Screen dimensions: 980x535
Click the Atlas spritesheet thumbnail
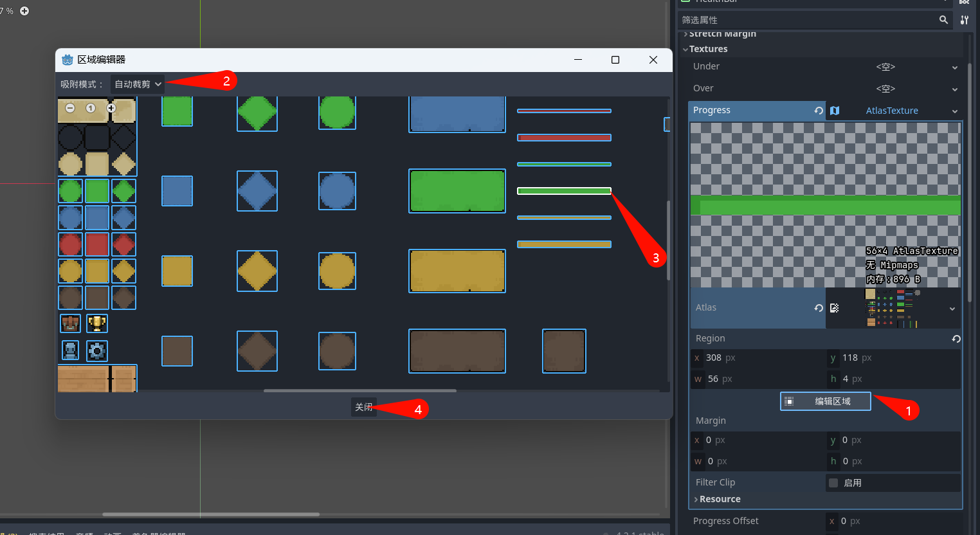(x=893, y=308)
